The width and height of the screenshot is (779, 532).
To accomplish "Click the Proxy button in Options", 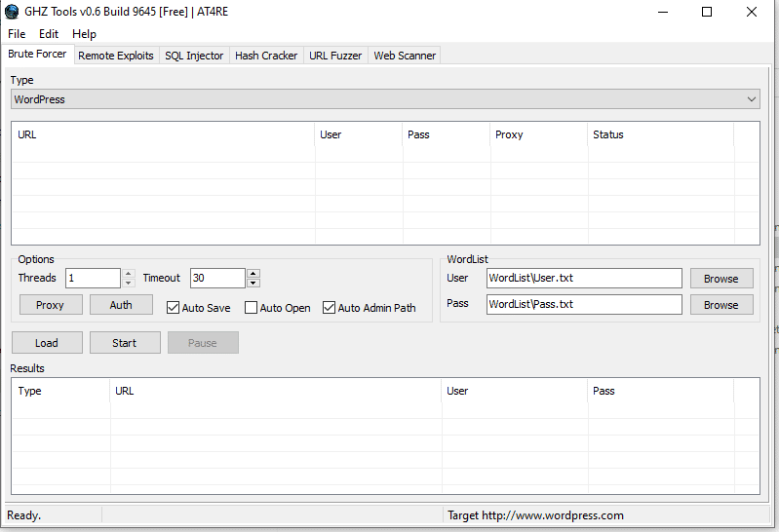I will pos(51,305).
